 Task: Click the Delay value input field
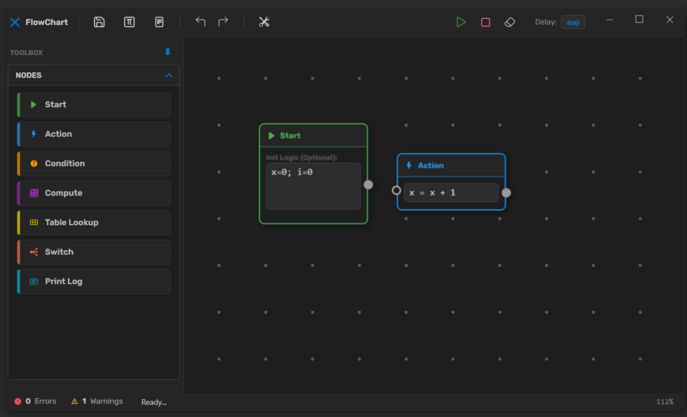click(573, 22)
